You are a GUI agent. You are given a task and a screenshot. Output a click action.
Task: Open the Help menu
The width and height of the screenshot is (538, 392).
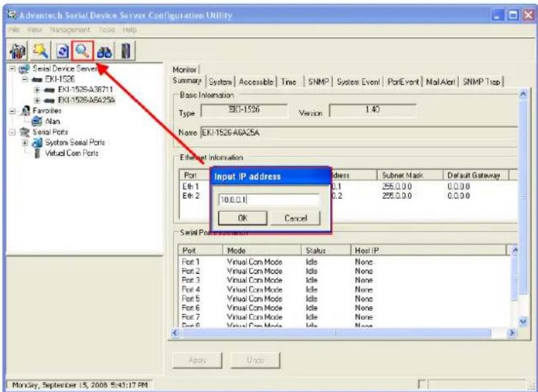coord(130,30)
